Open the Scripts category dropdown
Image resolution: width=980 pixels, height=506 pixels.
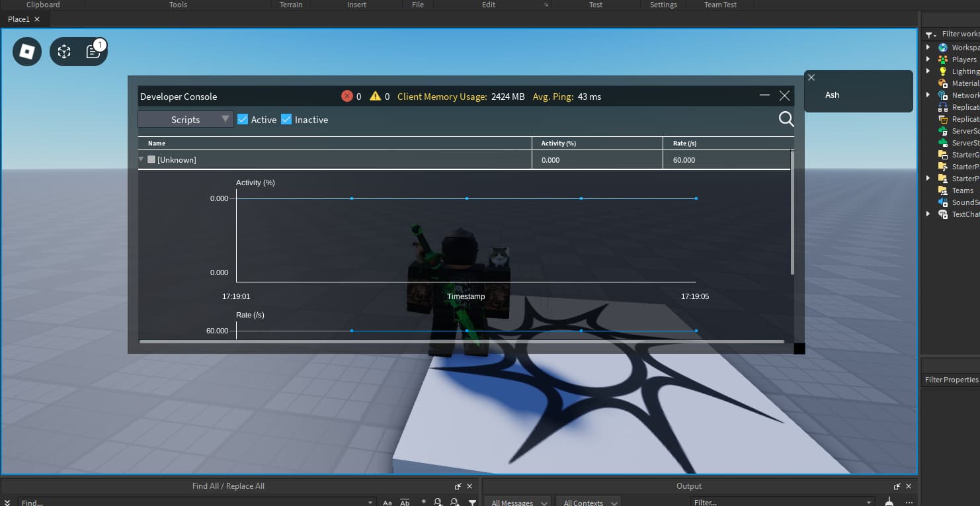185,119
